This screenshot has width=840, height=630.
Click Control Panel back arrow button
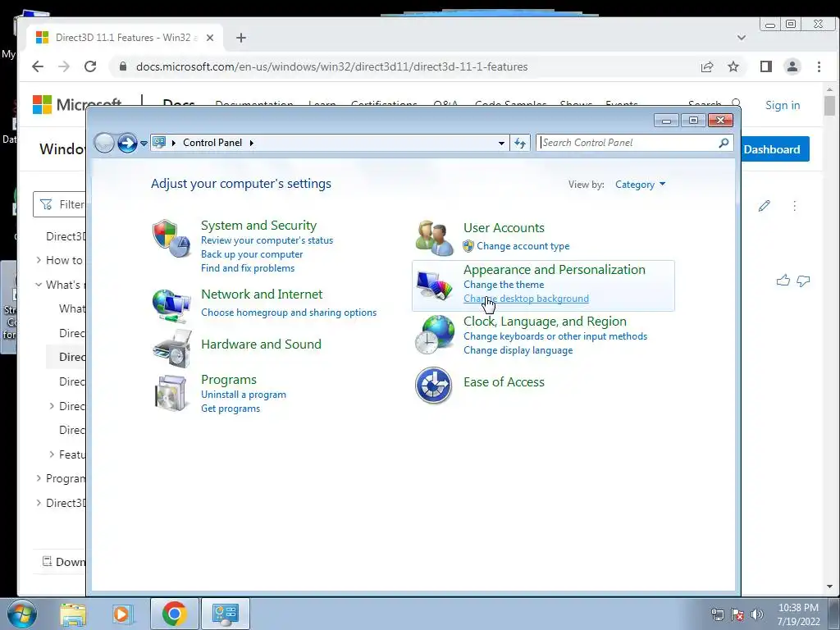[x=104, y=143]
